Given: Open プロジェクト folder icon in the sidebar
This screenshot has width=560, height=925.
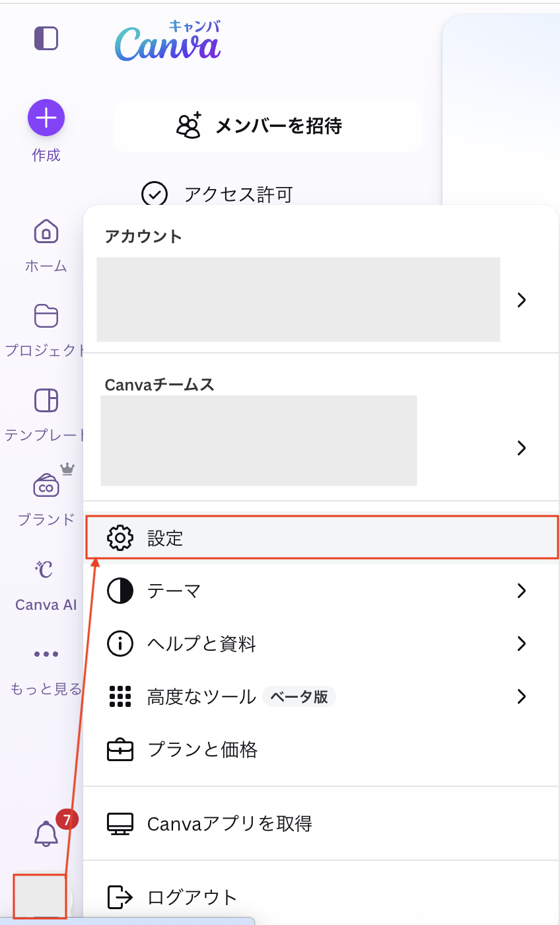Looking at the screenshot, I should pyautogui.click(x=46, y=316).
